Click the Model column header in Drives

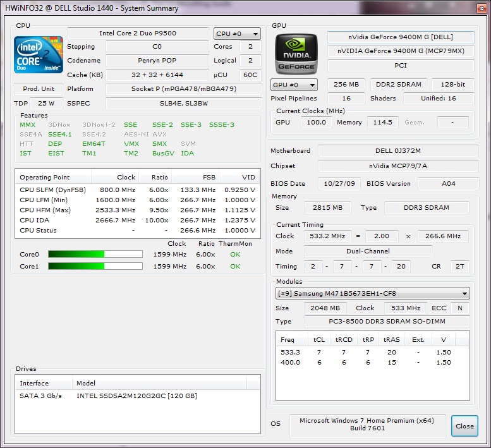(159, 383)
